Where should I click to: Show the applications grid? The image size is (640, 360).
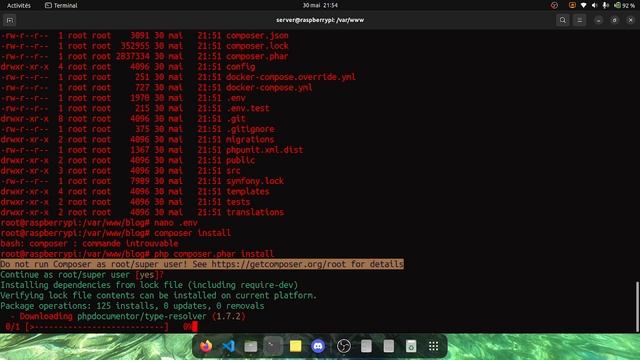coord(433,346)
